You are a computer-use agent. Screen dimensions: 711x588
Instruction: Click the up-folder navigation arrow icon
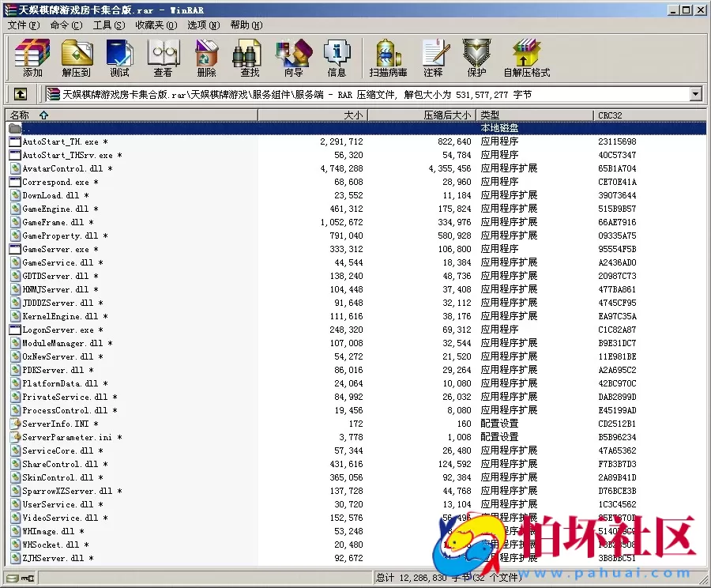point(21,93)
